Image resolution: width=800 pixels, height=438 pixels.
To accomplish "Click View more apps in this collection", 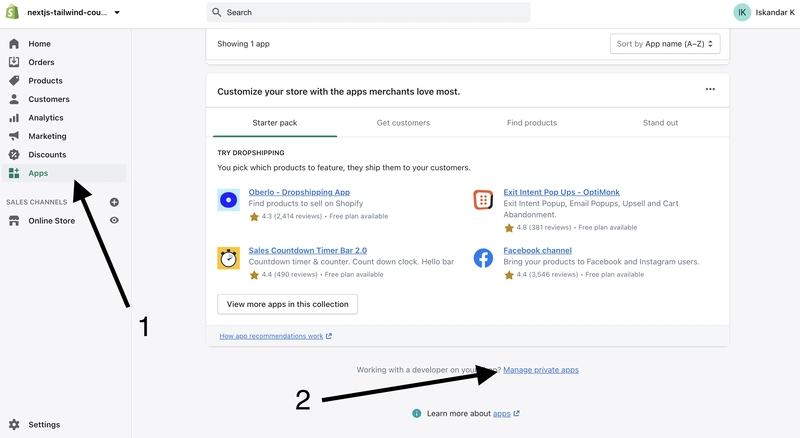I will click(287, 304).
